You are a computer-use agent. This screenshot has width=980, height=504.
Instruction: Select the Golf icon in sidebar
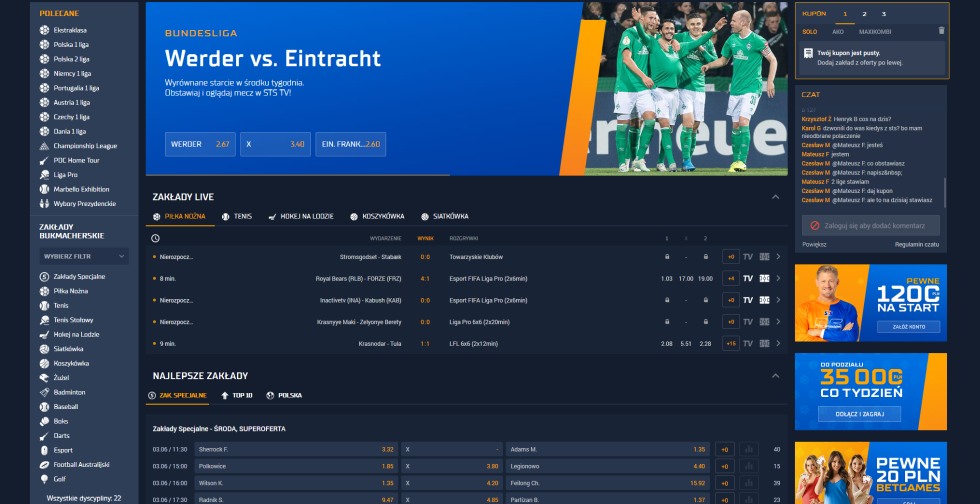pos(44,479)
